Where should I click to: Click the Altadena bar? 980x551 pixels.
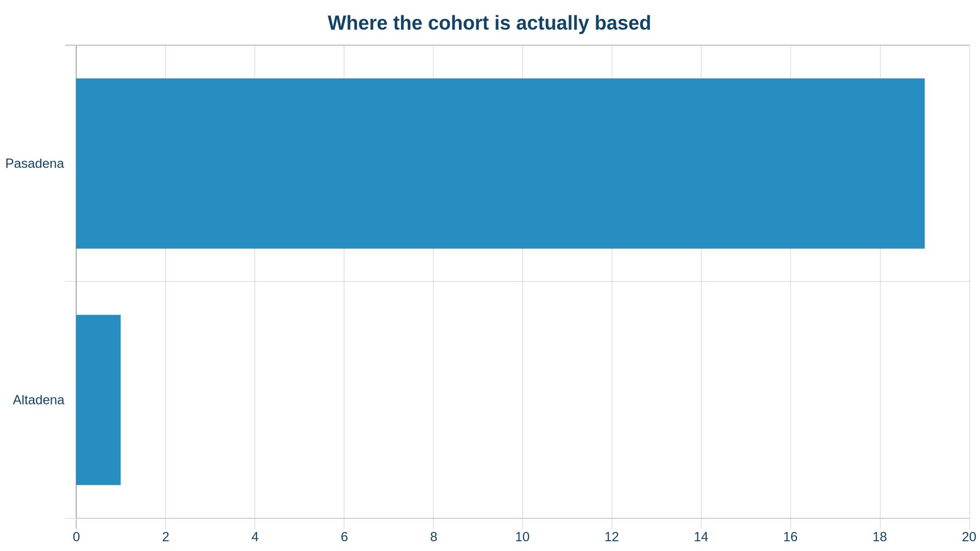click(x=99, y=400)
